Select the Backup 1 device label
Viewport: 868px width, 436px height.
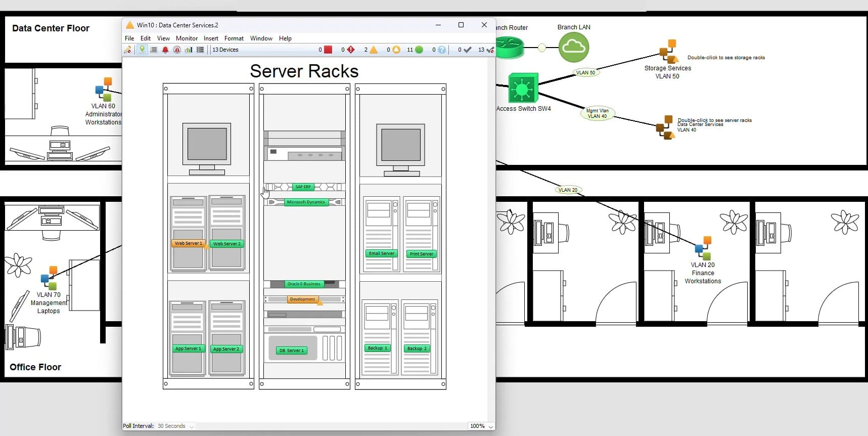pos(377,348)
